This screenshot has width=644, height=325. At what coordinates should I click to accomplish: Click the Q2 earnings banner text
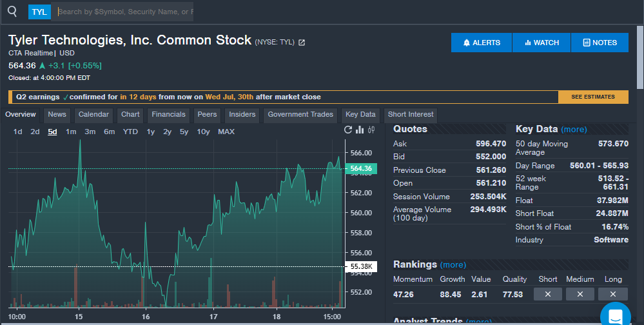coord(168,97)
